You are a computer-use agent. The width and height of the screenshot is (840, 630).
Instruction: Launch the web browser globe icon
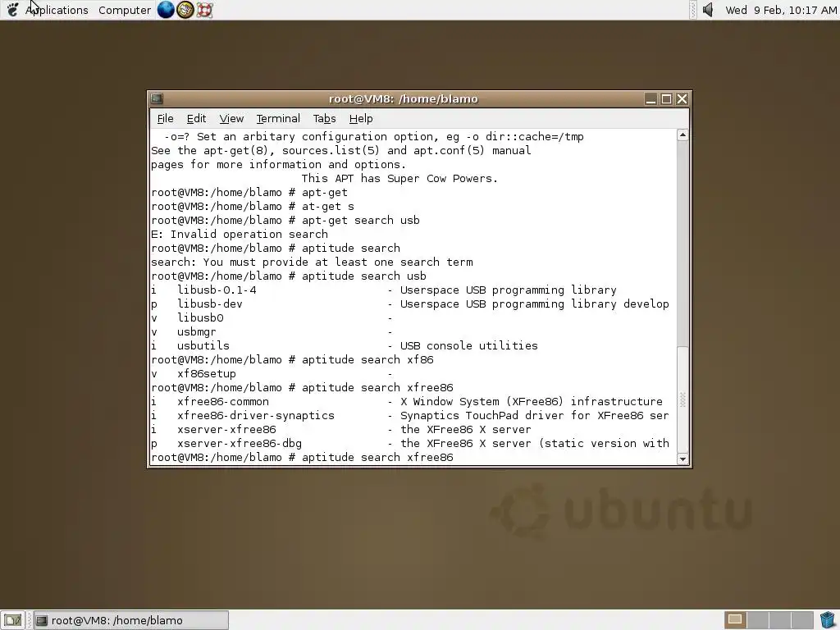(x=166, y=10)
